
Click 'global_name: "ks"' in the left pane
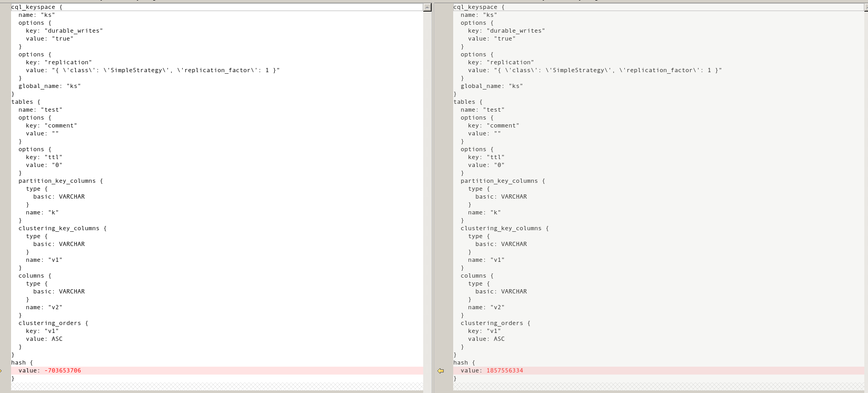pos(49,86)
